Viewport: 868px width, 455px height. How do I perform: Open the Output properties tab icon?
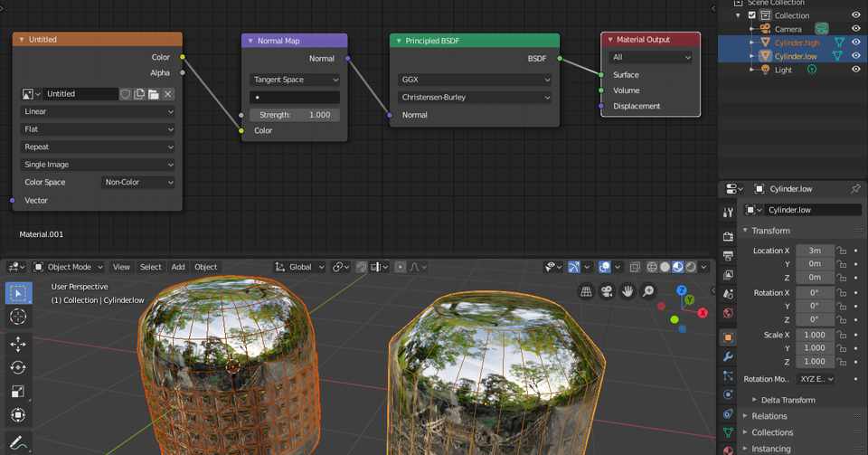(728, 255)
